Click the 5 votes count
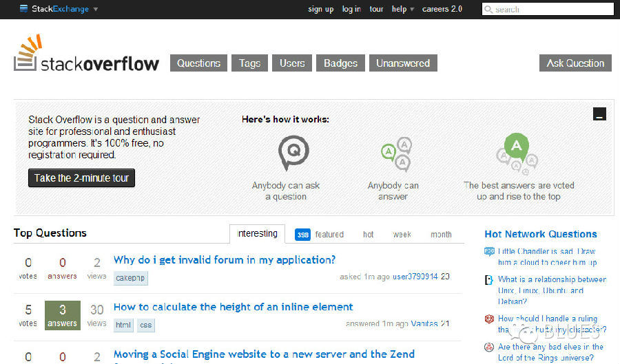620x364 pixels. click(x=28, y=315)
